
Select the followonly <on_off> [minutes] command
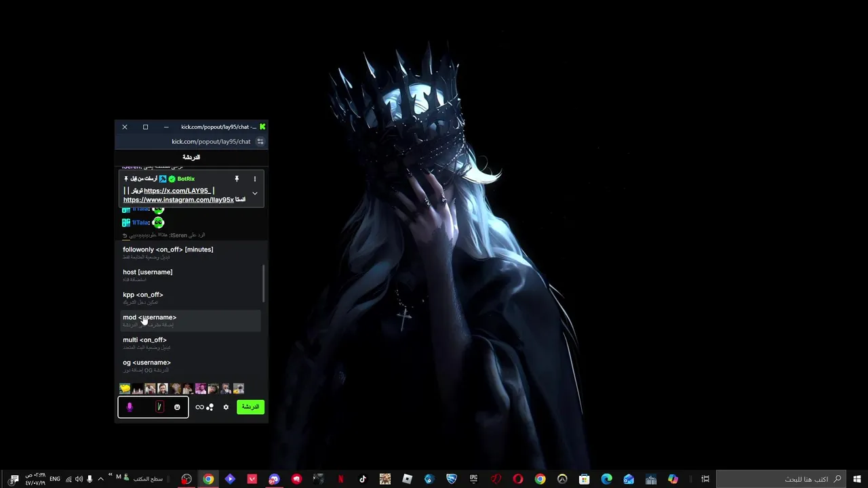[190, 253]
